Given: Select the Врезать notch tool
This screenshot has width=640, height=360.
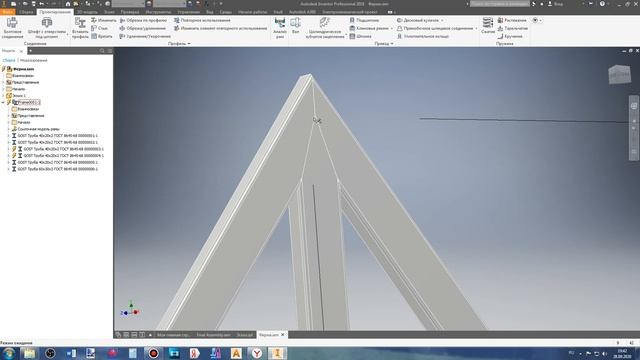Looking at the screenshot, I should 102,36.
